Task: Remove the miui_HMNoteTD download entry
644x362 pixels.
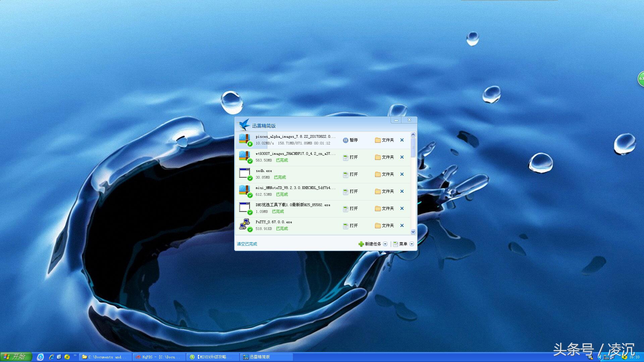Action: pos(402,191)
